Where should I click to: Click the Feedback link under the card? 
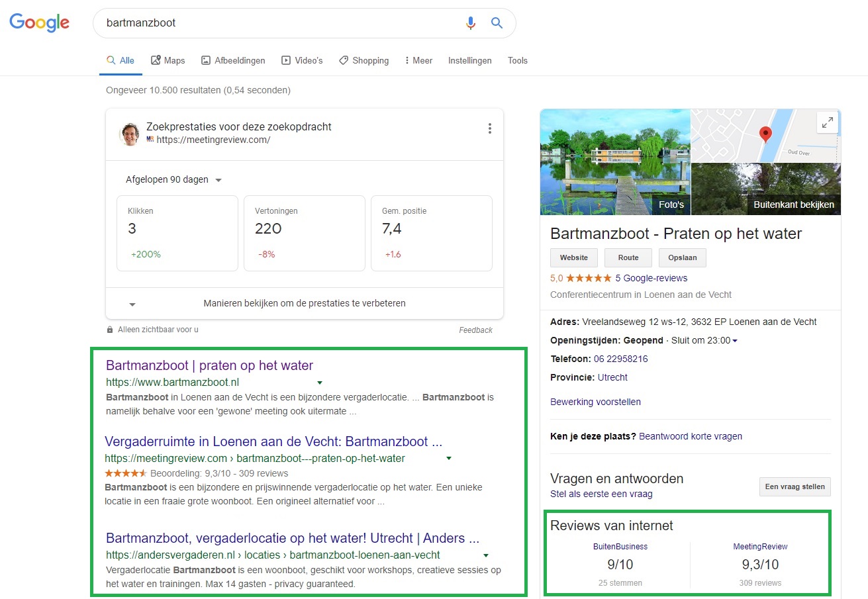476,330
